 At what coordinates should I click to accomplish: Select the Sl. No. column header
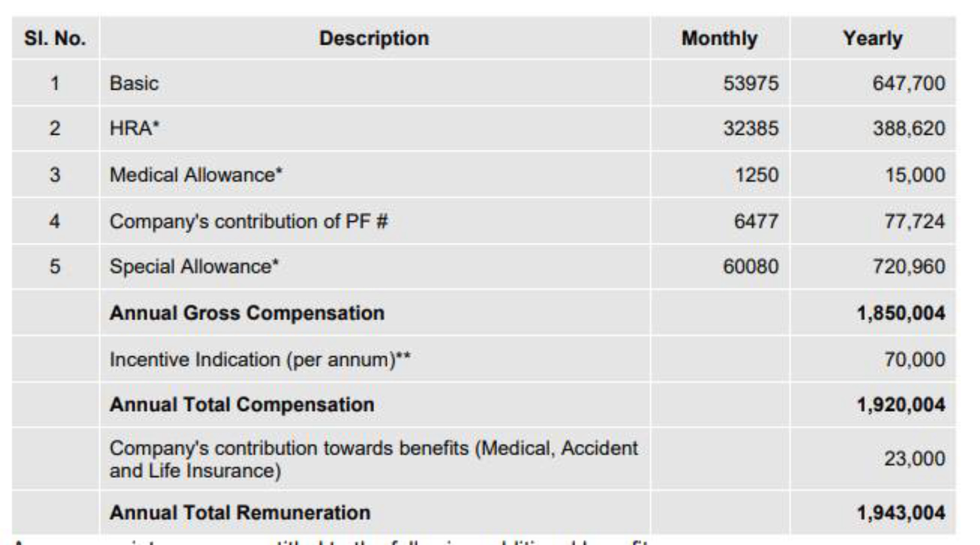(x=55, y=38)
